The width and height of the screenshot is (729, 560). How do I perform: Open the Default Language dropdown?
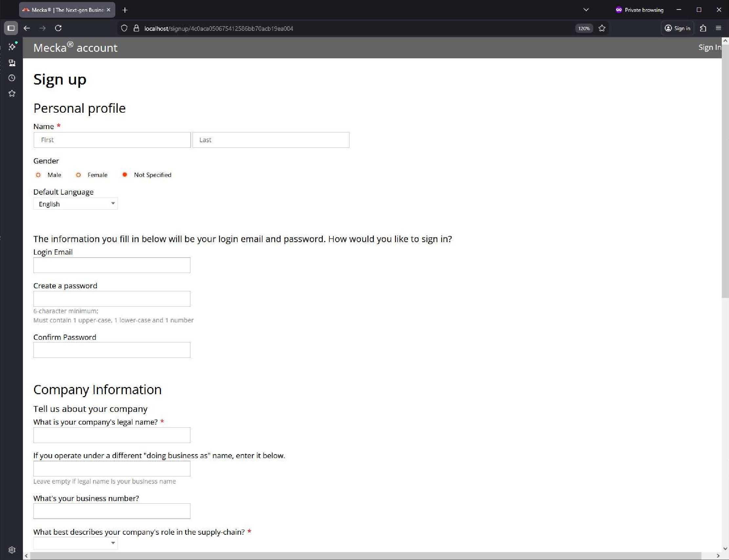[76, 204]
